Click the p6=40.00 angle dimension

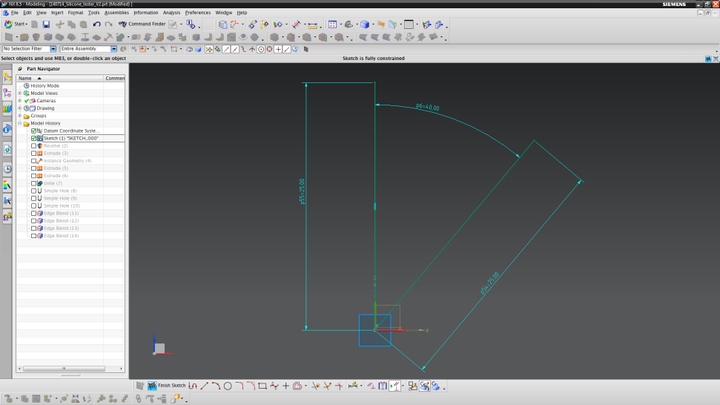[428, 107]
